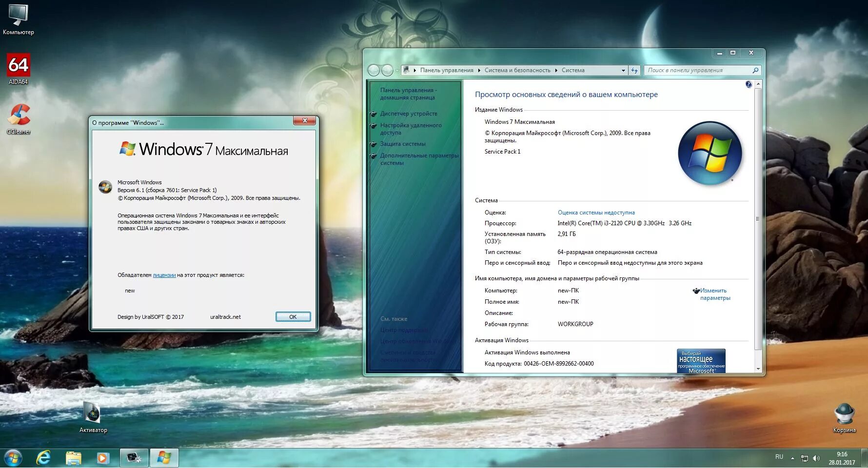Screen dimensions: 868x468
Task: Click the refresh button beside the address bar
Action: 634,70
